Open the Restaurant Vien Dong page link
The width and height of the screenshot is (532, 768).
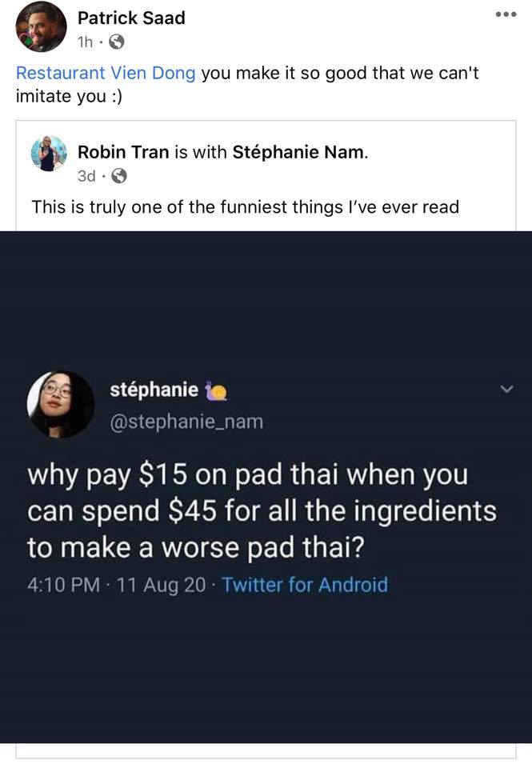click(x=106, y=73)
